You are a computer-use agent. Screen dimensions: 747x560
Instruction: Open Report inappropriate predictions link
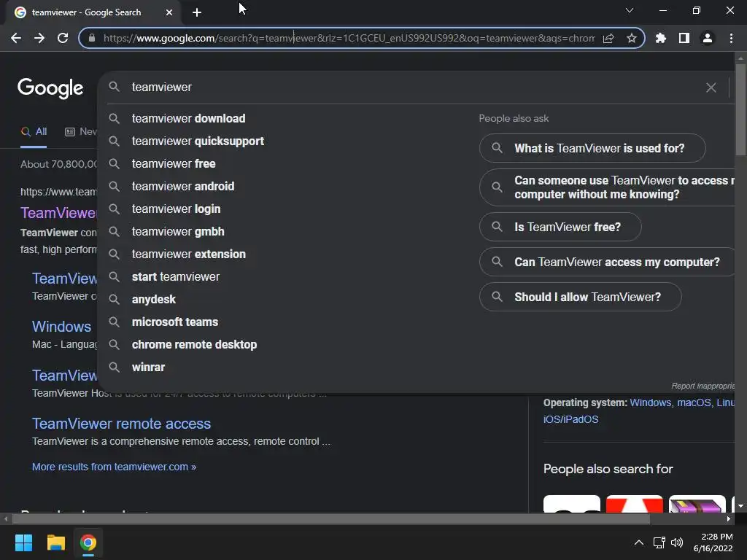(x=703, y=386)
